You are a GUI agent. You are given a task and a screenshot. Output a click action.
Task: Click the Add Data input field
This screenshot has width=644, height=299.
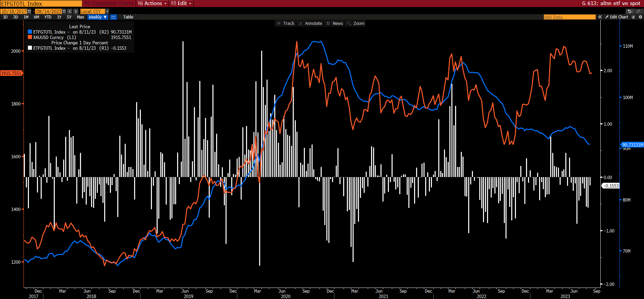click(x=569, y=17)
